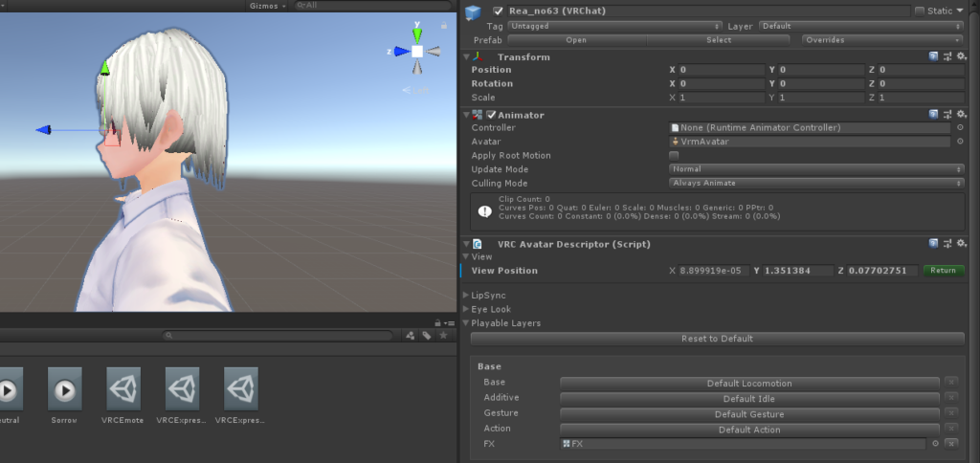Click the Position X input field
The image size is (980, 463).
coord(722,70)
